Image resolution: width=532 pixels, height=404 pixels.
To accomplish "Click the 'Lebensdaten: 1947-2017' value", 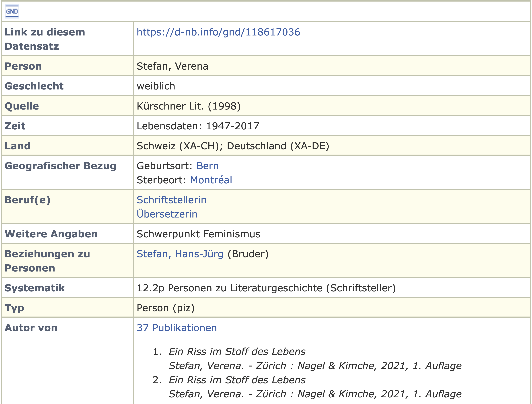I will point(198,126).
